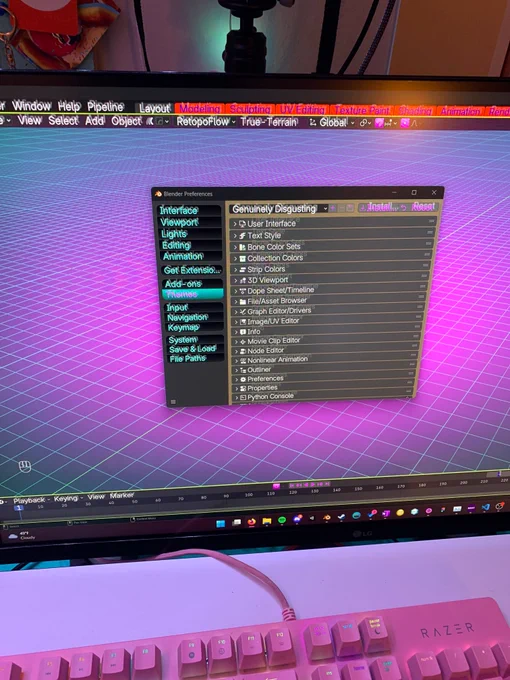Screen dimensions: 510x680
Task: Expand the Outliner theme section
Action: [324, 370]
